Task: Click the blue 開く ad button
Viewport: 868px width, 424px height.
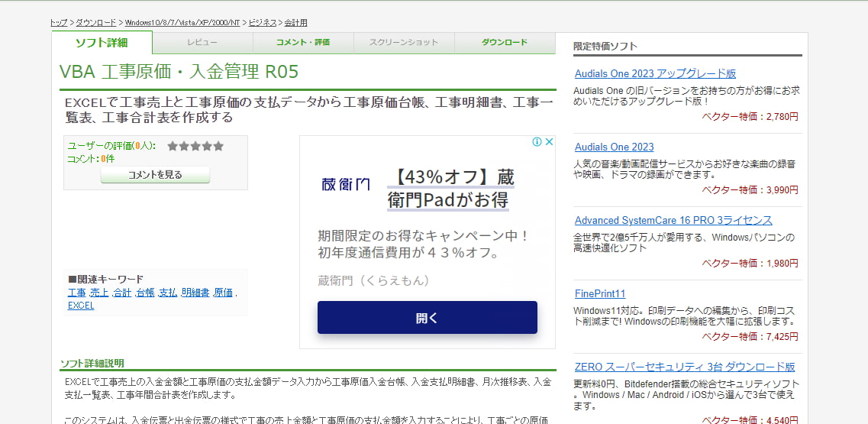Action: click(x=427, y=318)
